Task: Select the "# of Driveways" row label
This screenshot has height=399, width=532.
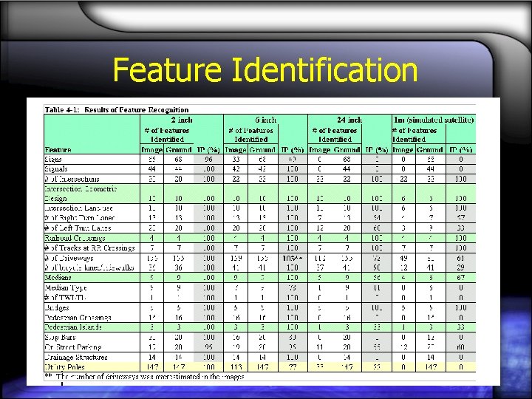Action: point(69,258)
